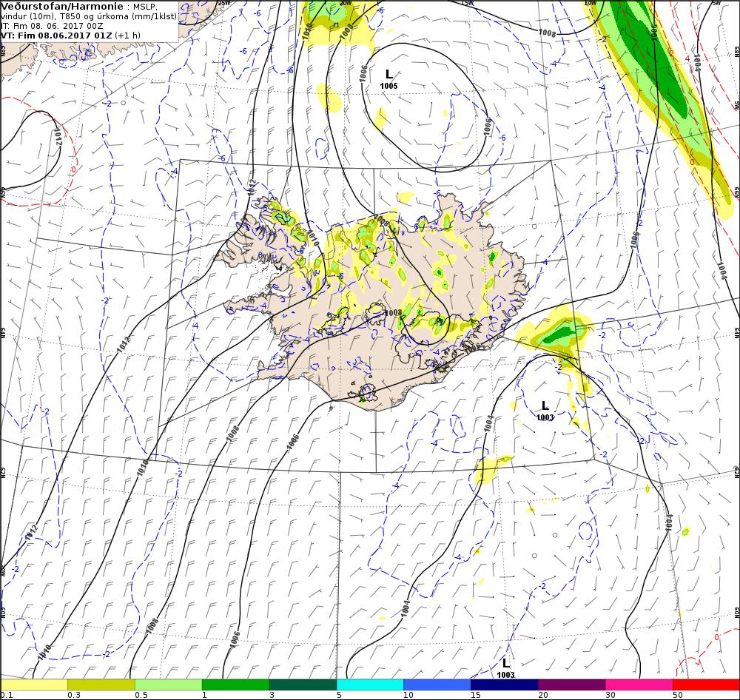
Task: Click the "(+1 h)" forecast offset text
Action: (127, 36)
